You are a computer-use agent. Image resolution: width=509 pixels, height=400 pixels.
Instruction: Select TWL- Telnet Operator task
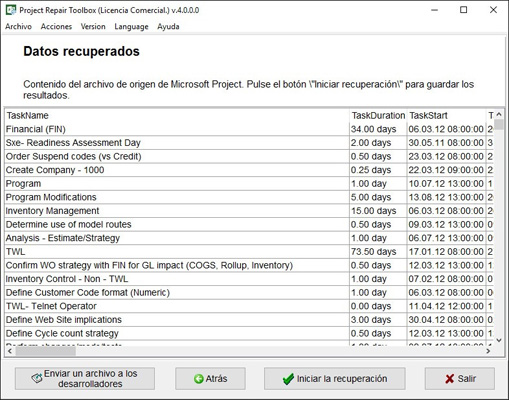coord(177,306)
